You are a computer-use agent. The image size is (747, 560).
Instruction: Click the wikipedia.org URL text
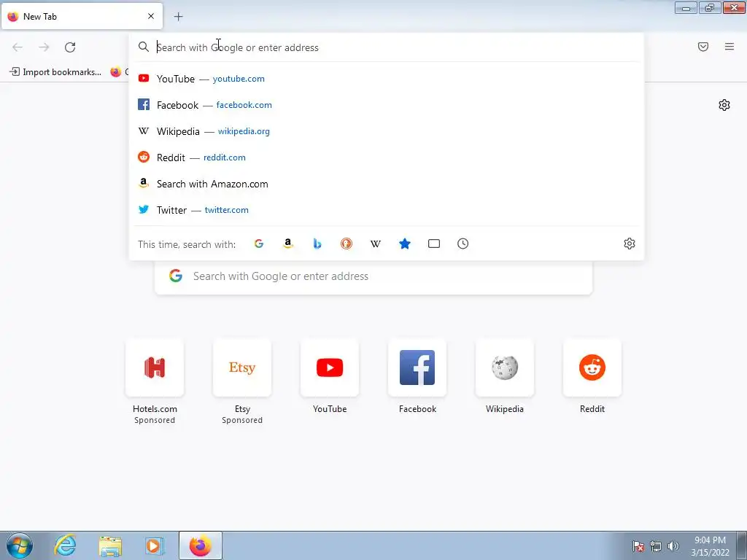(x=244, y=131)
